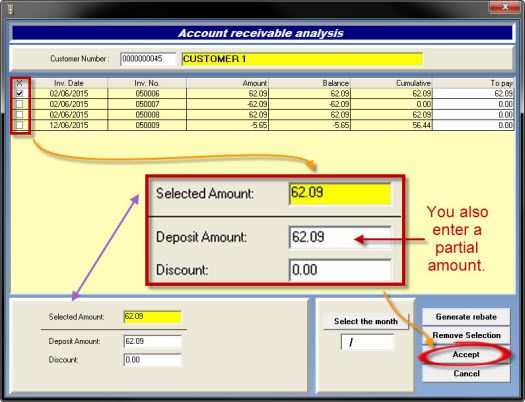Click the Select the month button
The width and height of the screenshot is (525, 402).
(366, 321)
